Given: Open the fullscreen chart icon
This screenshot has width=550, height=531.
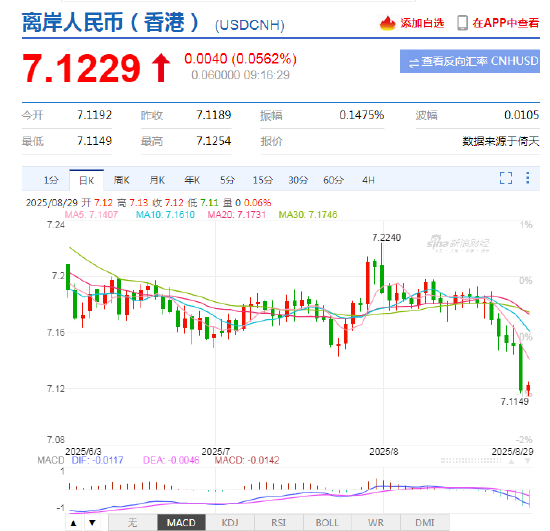Looking at the screenshot, I should click(506, 178).
